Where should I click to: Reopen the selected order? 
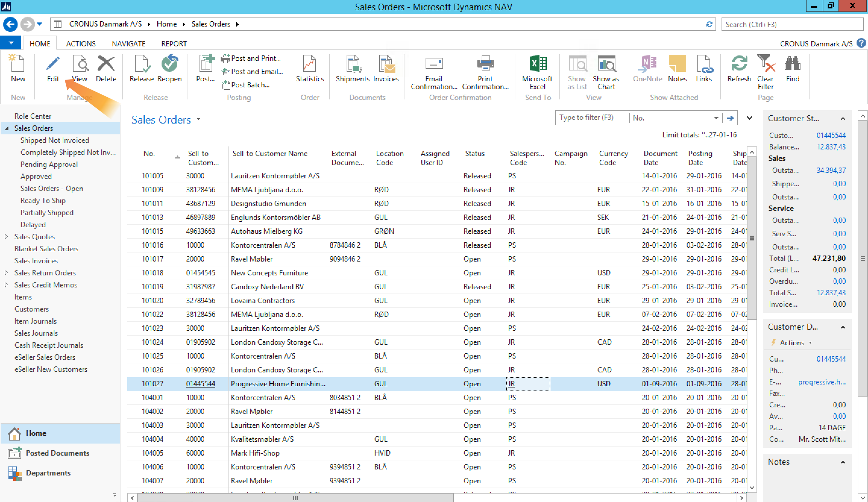click(x=169, y=68)
